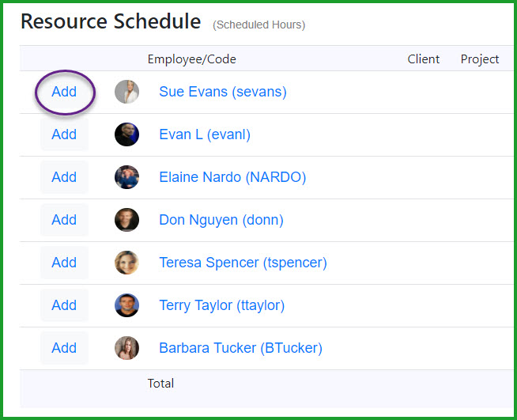Add a schedule entry for Sue Evans

click(64, 92)
